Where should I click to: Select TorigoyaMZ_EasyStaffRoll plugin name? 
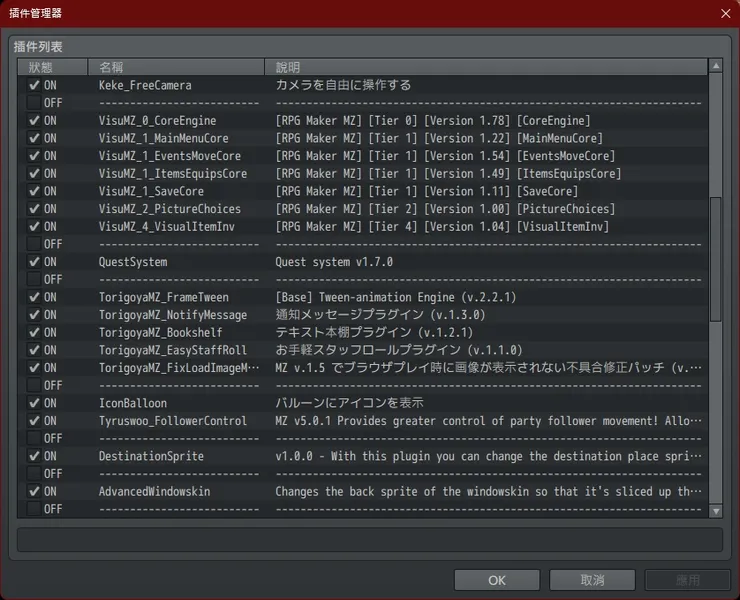173,350
